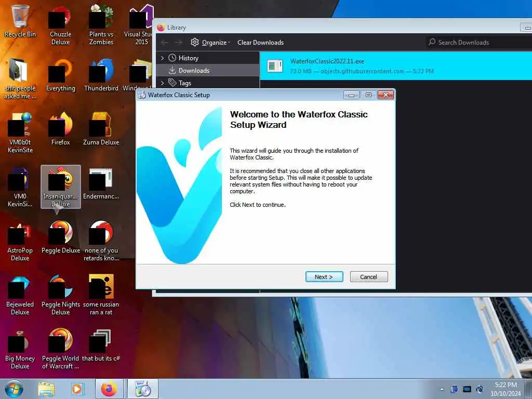Select the Zuma Deluxe desktop icon

(101, 129)
